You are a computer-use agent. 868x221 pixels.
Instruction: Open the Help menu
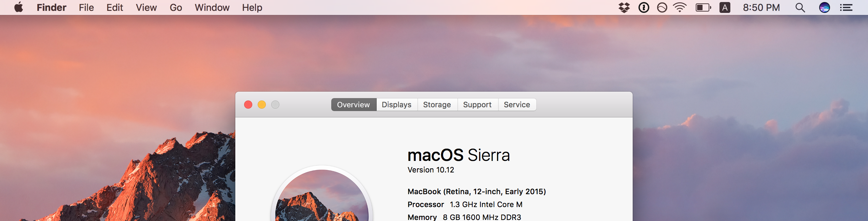[252, 7]
